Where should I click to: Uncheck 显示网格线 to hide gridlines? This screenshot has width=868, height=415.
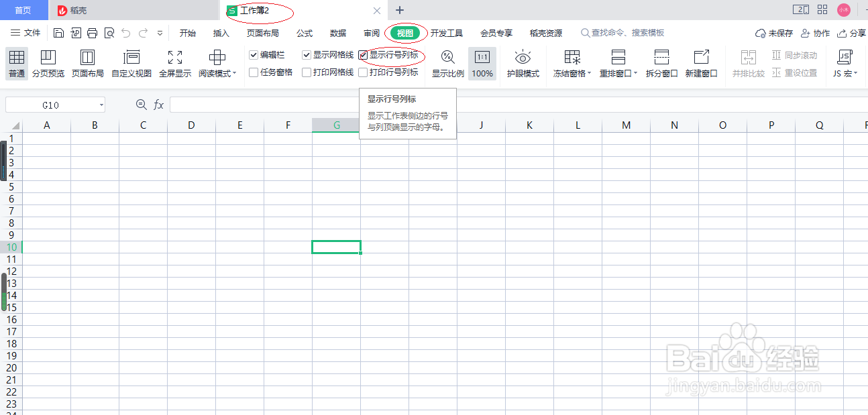click(307, 54)
